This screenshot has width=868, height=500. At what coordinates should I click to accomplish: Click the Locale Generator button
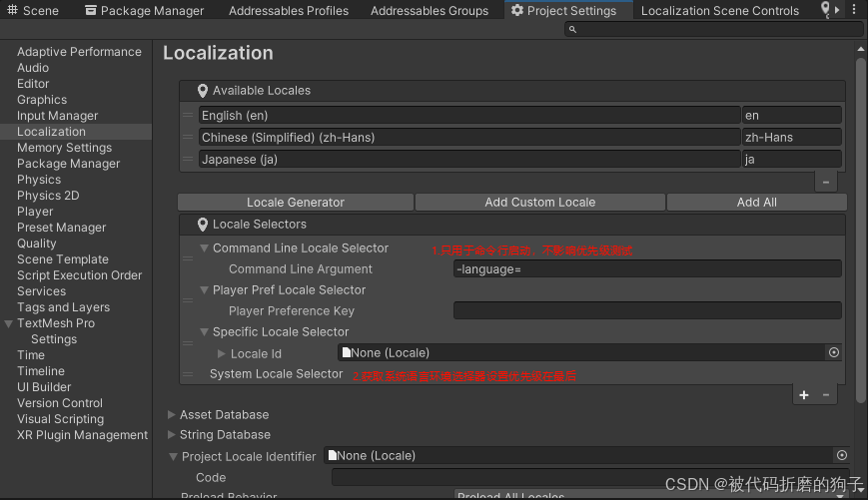296,203
